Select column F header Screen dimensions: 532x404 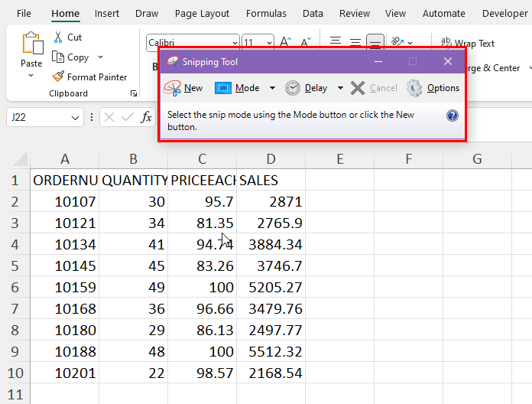(408, 158)
